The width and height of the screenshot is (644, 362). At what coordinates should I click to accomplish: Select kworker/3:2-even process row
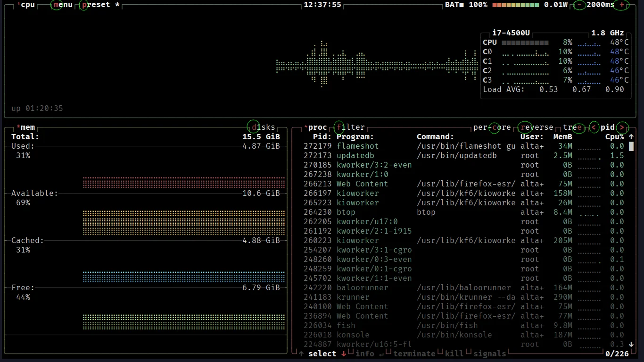pos(464,165)
